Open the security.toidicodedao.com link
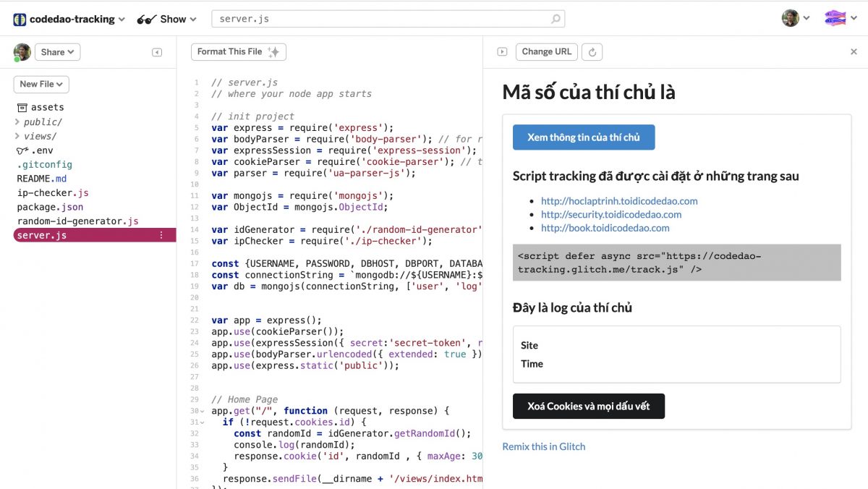Screen dimensions: 868x489 click(611, 214)
